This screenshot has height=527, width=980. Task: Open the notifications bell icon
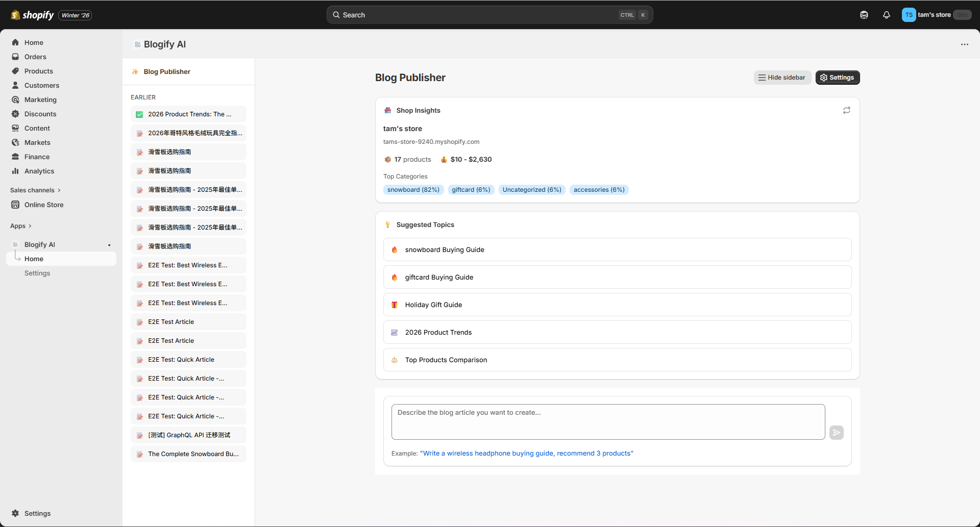point(887,15)
